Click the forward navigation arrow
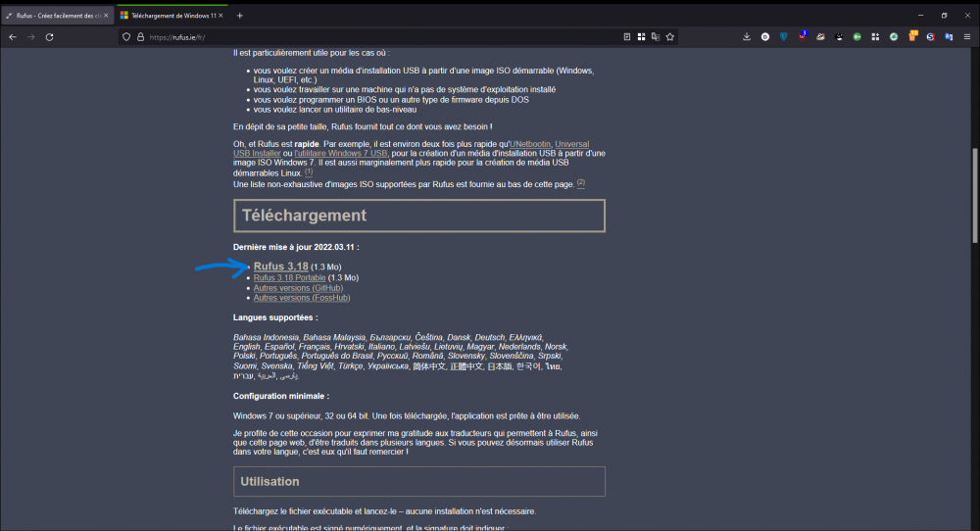Screen dimensions: 980x531 pos(30,37)
